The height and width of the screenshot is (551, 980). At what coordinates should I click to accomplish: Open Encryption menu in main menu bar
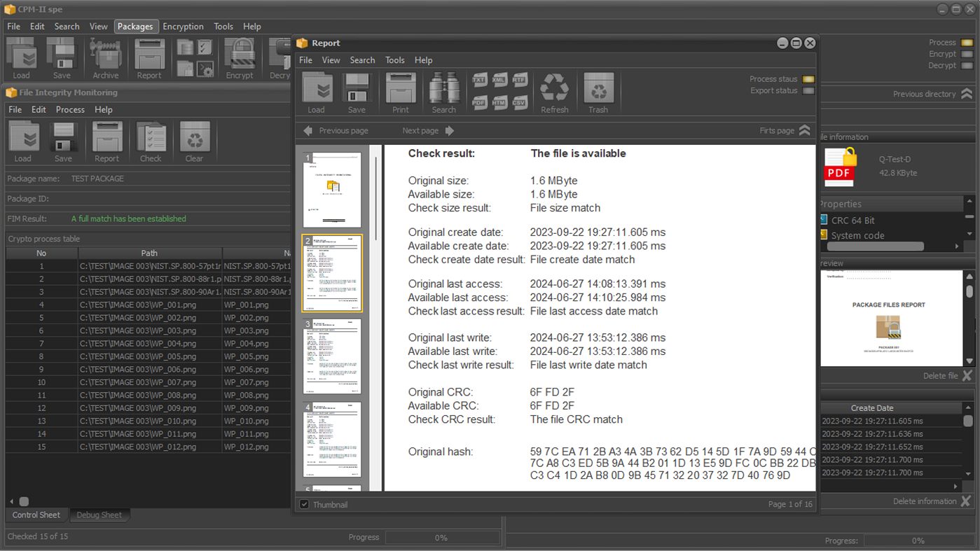[183, 27]
